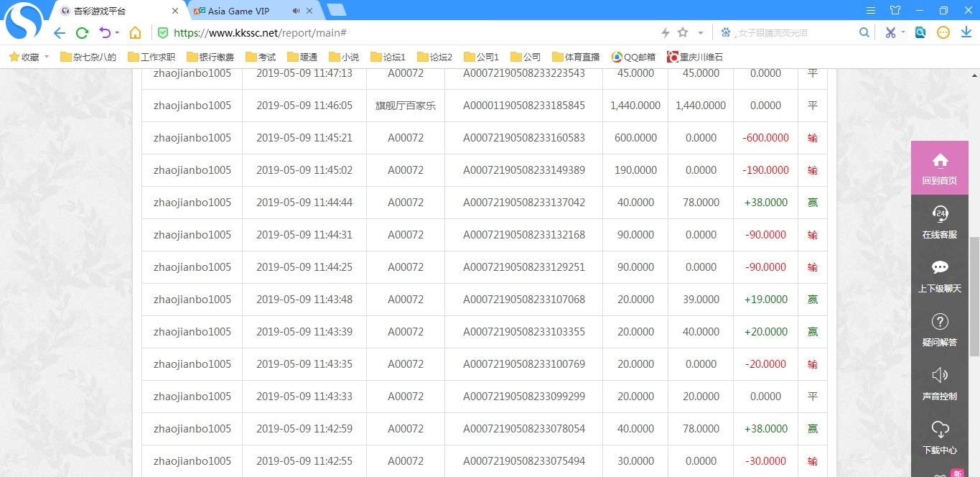Open 声音控制 sound control
980x477 pixels.
point(940,383)
